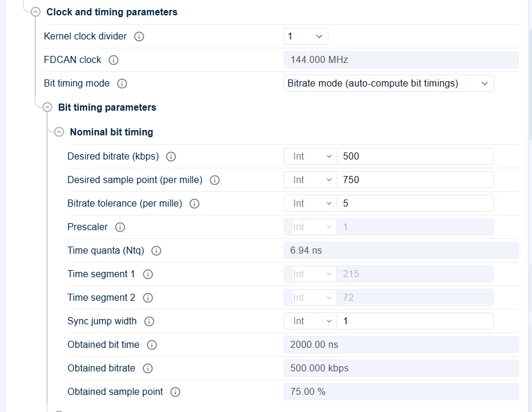Viewport: 532px width, 412px height.
Task: Collapse Nominal bit timing group
Action: pos(59,132)
